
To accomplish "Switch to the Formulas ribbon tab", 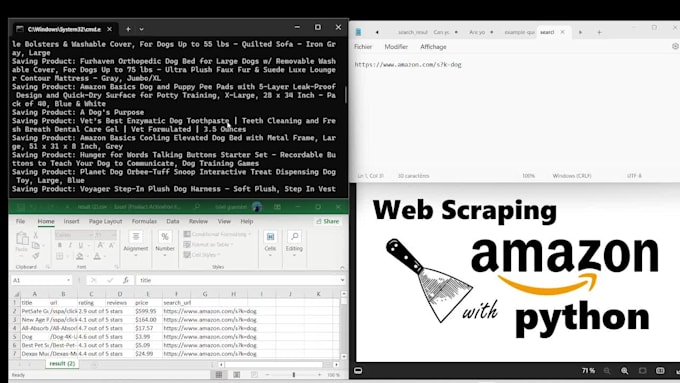I will (144, 221).
